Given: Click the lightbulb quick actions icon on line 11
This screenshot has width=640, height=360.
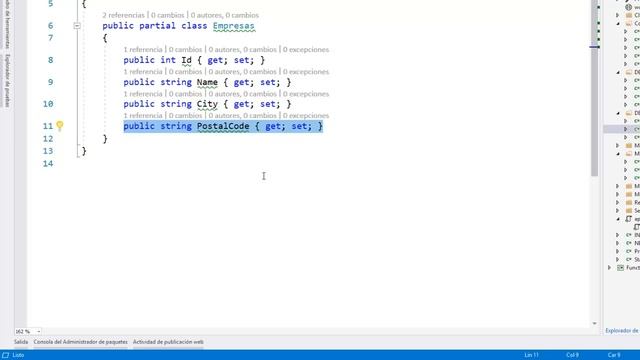Looking at the screenshot, I should tap(60, 126).
